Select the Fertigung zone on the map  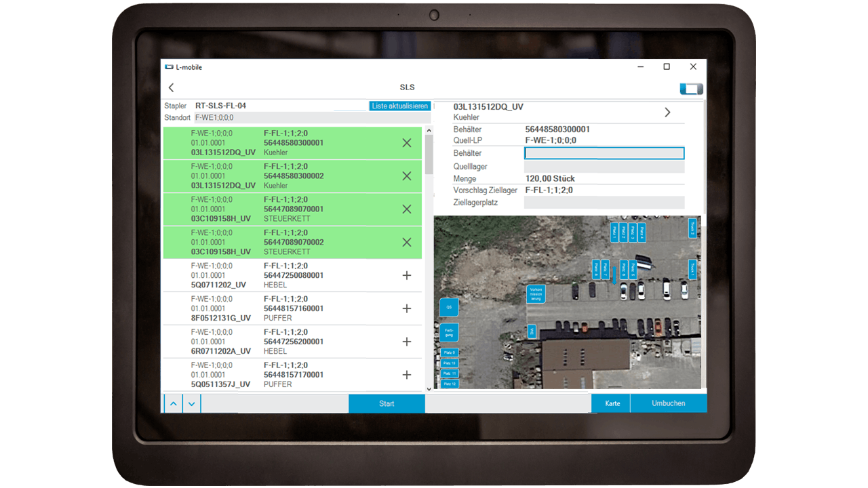point(449,332)
